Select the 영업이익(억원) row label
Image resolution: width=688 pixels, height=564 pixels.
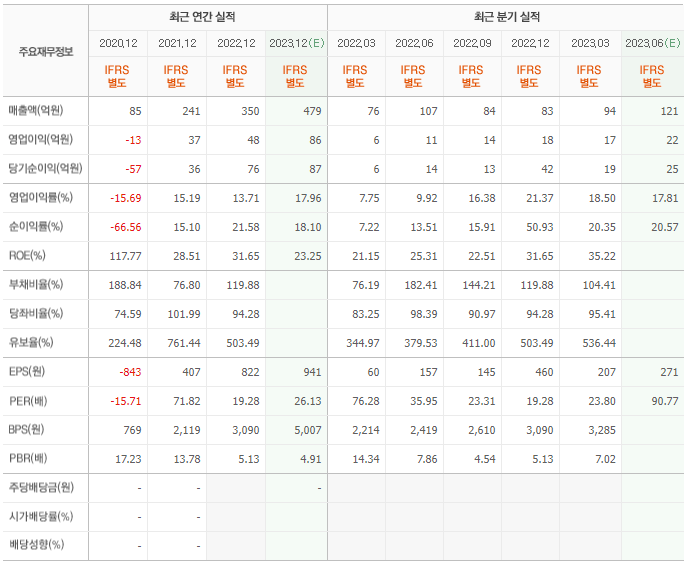(x=40, y=140)
